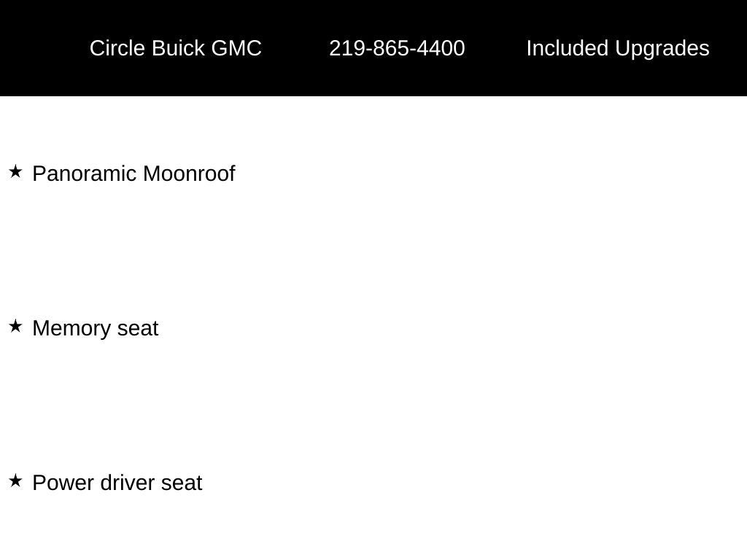The width and height of the screenshot is (747, 560).
Task: Select the Power driver seat upgrade text
Action: click(x=117, y=483)
